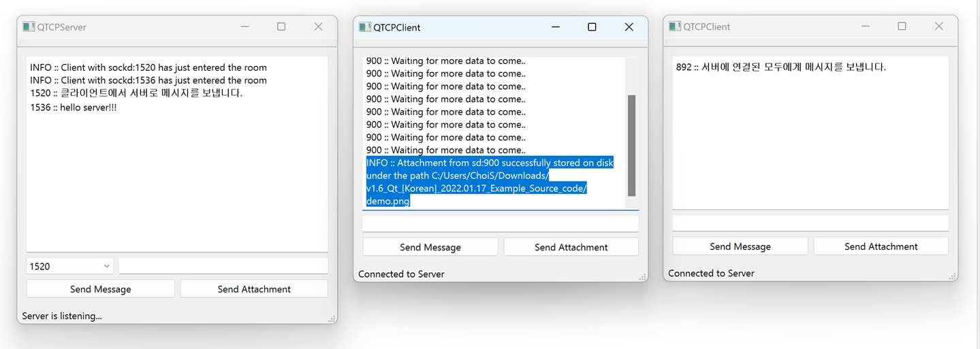The image size is (980, 349).
Task: Click 'Connected to Server' status in right client
Action: pyautogui.click(x=712, y=273)
